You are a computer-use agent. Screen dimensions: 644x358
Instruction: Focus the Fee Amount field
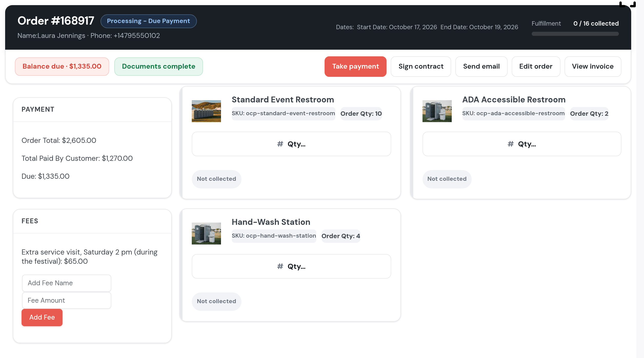click(67, 300)
